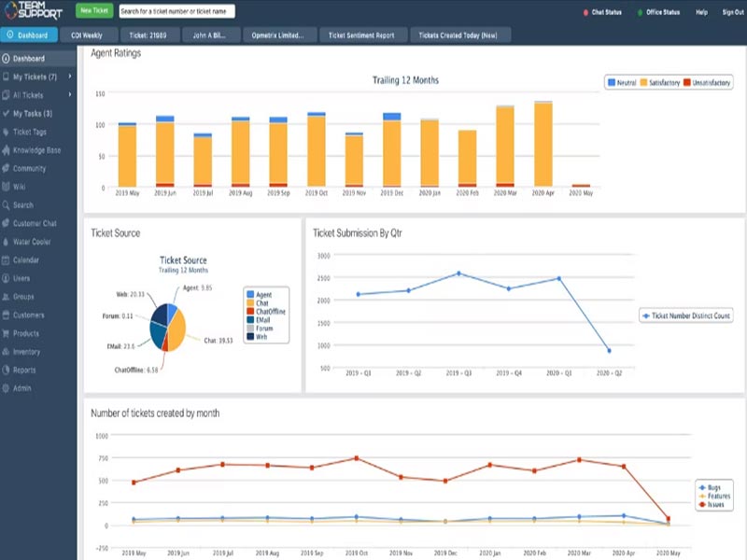This screenshot has height=560, width=747.
Task: Expand the All Tickets submenu arrow
Action: coord(69,95)
